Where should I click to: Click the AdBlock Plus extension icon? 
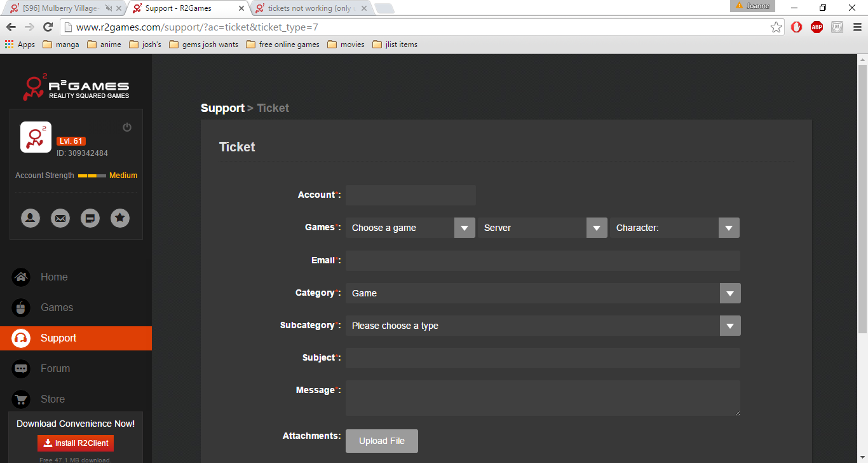817,27
